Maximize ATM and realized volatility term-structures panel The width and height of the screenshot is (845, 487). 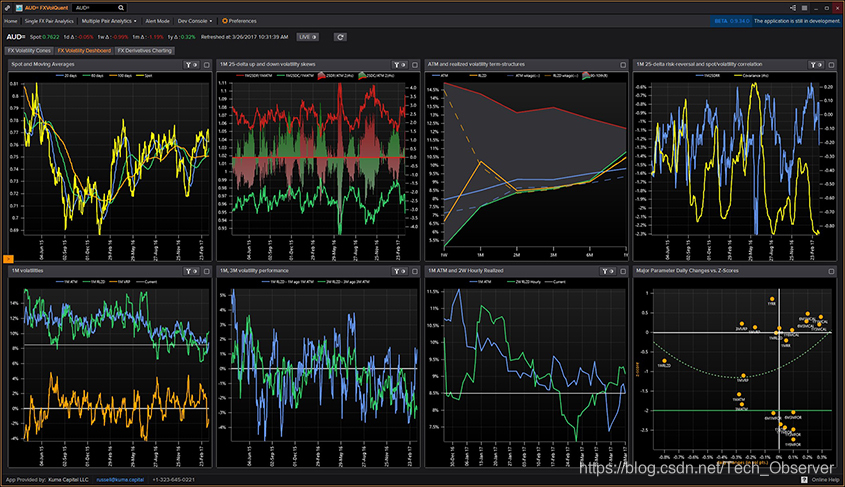(x=623, y=65)
